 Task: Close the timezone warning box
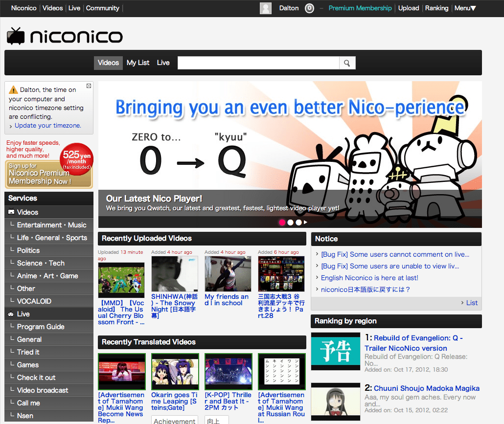(x=89, y=86)
